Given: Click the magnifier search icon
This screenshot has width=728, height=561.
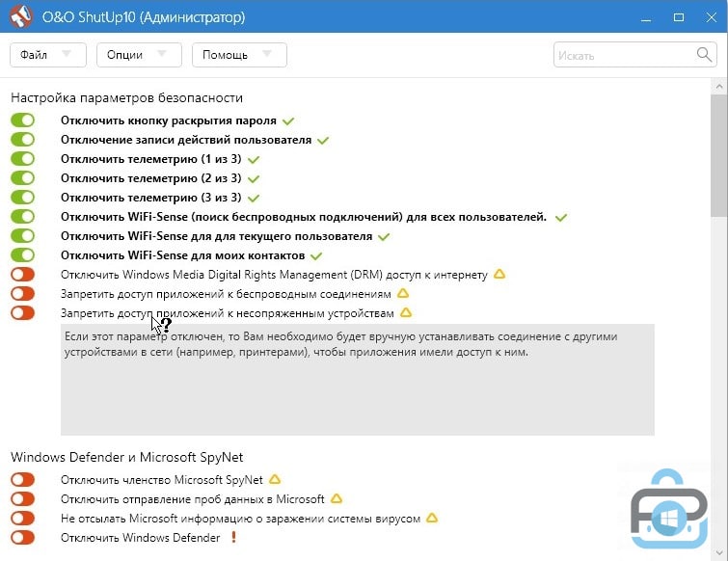Looking at the screenshot, I should pos(704,55).
